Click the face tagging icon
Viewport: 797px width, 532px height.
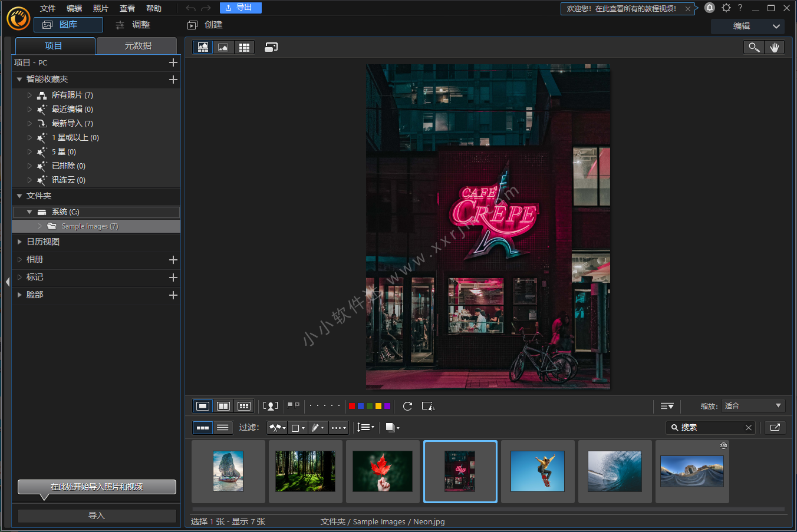pyautogui.click(x=271, y=406)
